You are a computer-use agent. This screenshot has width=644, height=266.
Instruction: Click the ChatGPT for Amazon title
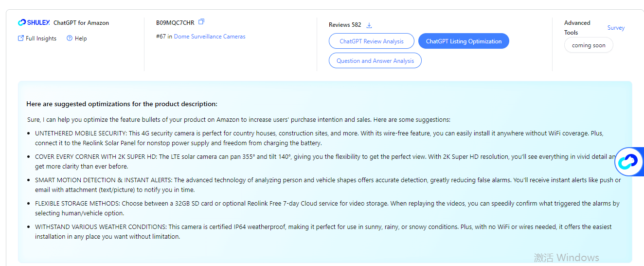click(x=81, y=23)
